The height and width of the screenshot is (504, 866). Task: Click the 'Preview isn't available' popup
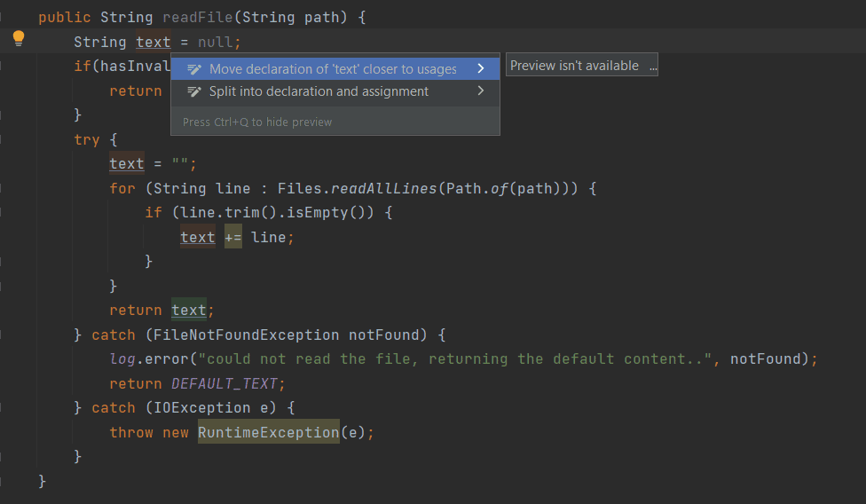[x=581, y=65]
